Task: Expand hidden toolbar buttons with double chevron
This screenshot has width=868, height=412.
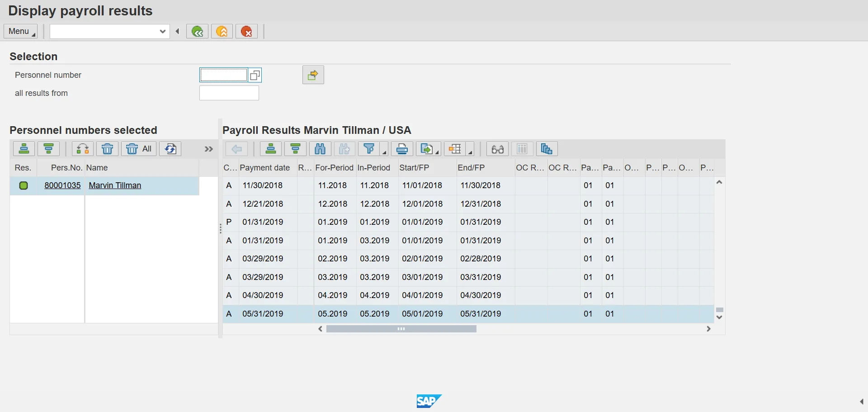Action: click(x=208, y=149)
